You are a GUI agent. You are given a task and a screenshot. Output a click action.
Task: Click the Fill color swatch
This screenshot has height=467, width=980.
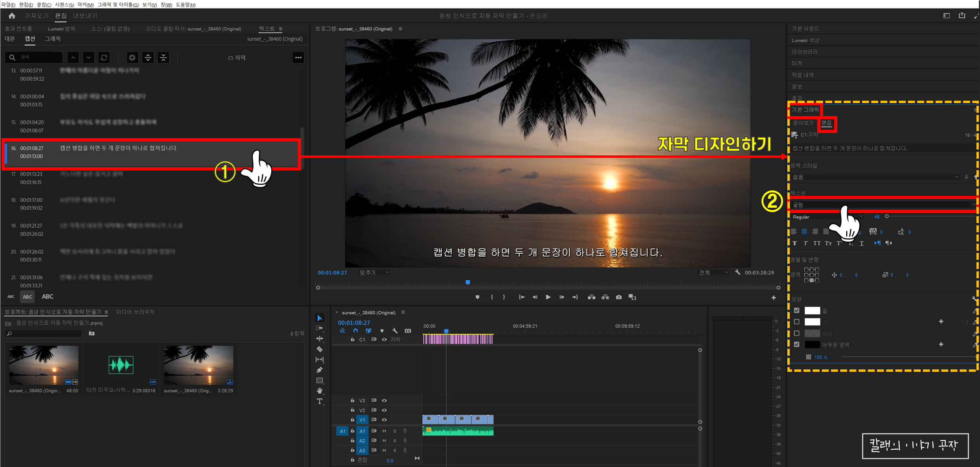pos(812,310)
